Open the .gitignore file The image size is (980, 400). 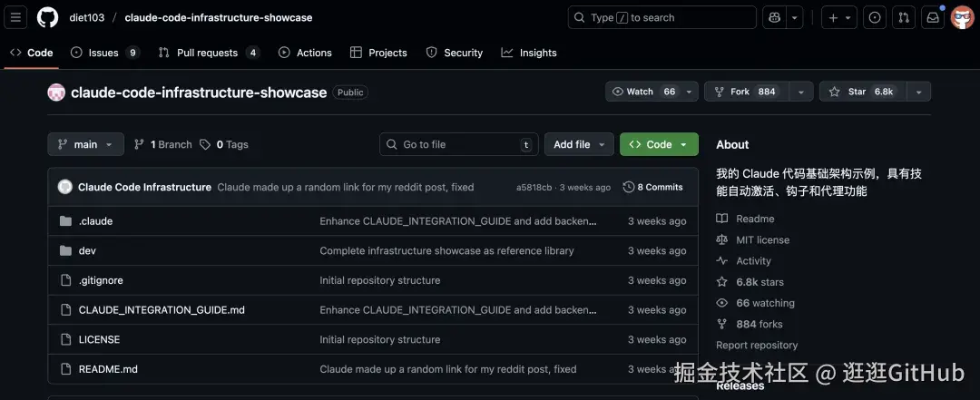click(x=101, y=280)
